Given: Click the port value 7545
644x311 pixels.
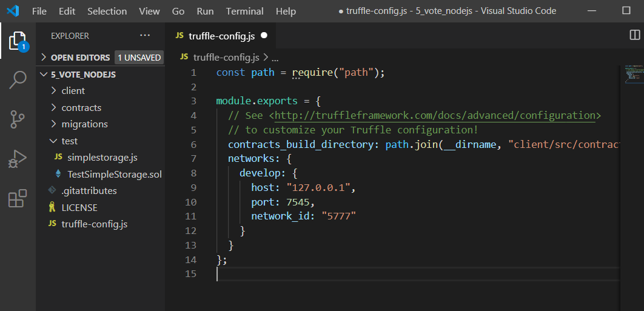Looking at the screenshot, I should tap(297, 202).
